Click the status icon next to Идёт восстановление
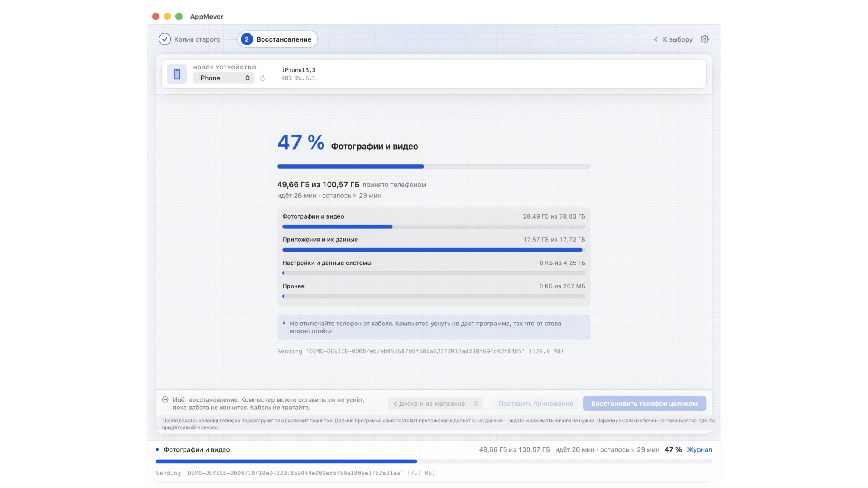This screenshot has height=488, width=868. (165, 399)
